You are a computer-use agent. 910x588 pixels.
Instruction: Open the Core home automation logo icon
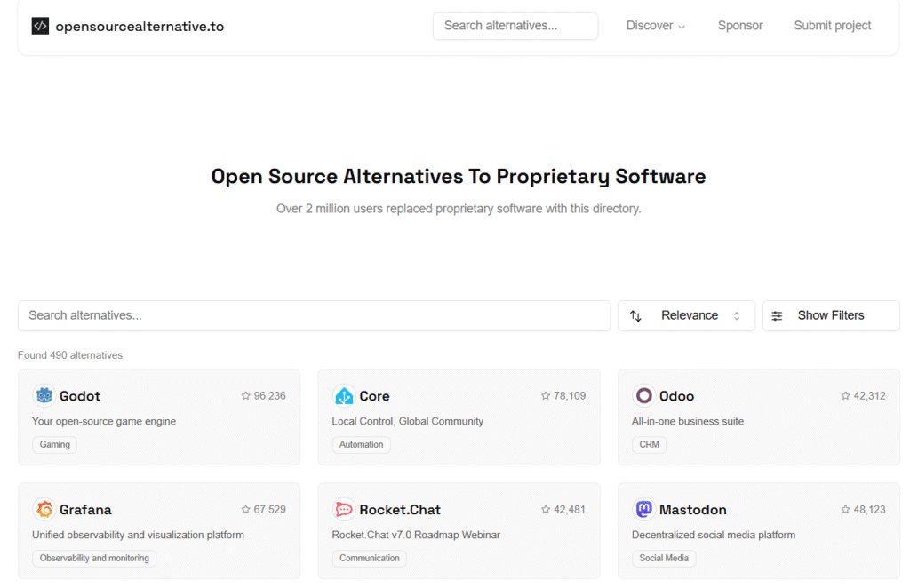(x=344, y=395)
